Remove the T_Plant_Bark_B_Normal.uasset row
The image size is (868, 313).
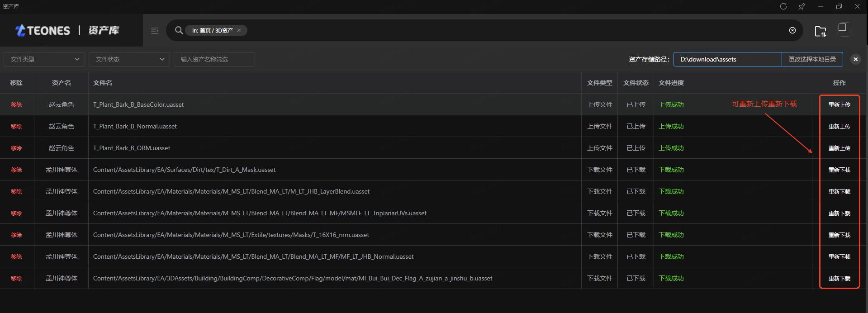[x=16, y=126]
